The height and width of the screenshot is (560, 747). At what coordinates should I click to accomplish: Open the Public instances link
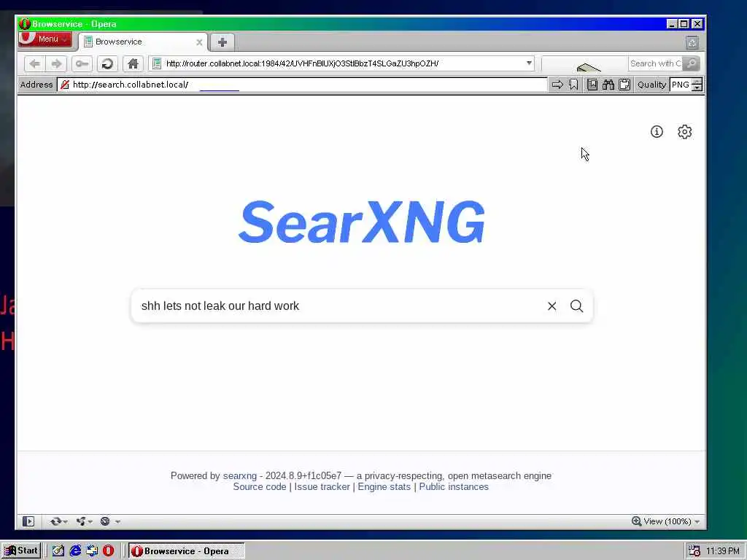[454, 486]
